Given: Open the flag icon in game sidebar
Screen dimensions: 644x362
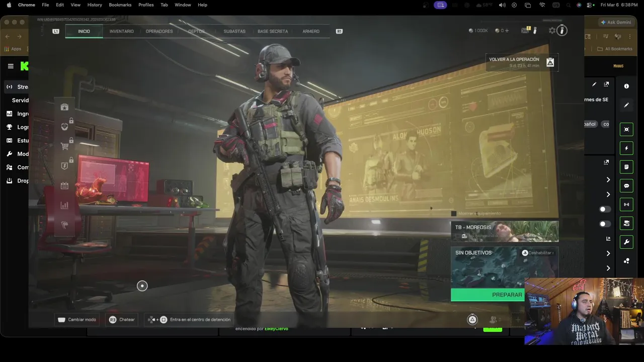Looking at the screenshot, I should [64, 225].
